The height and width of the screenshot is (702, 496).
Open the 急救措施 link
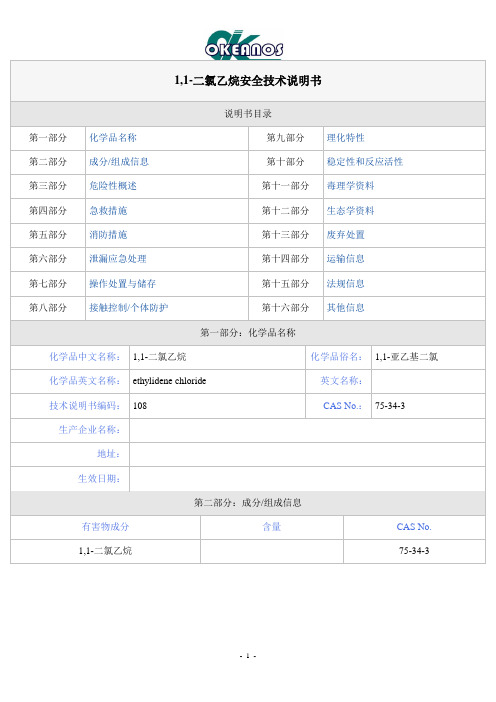(108, 210)
